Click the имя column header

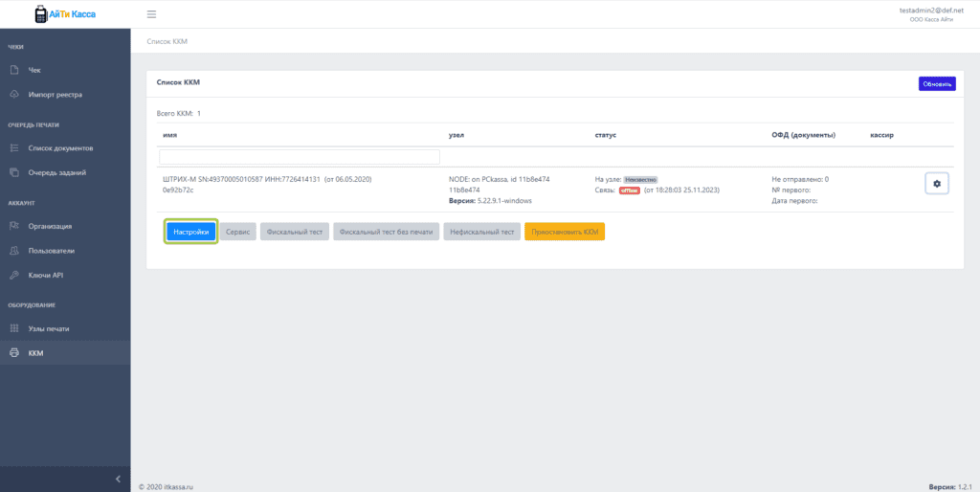[169, 135]
